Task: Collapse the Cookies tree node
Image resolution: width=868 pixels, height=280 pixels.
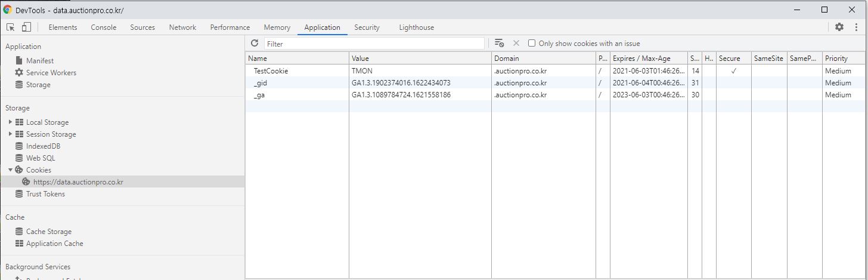Action: coord(10,170)
